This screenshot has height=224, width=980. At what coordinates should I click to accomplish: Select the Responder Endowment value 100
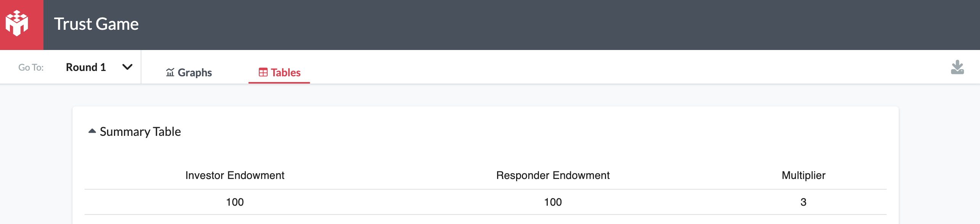click(553, 202)
